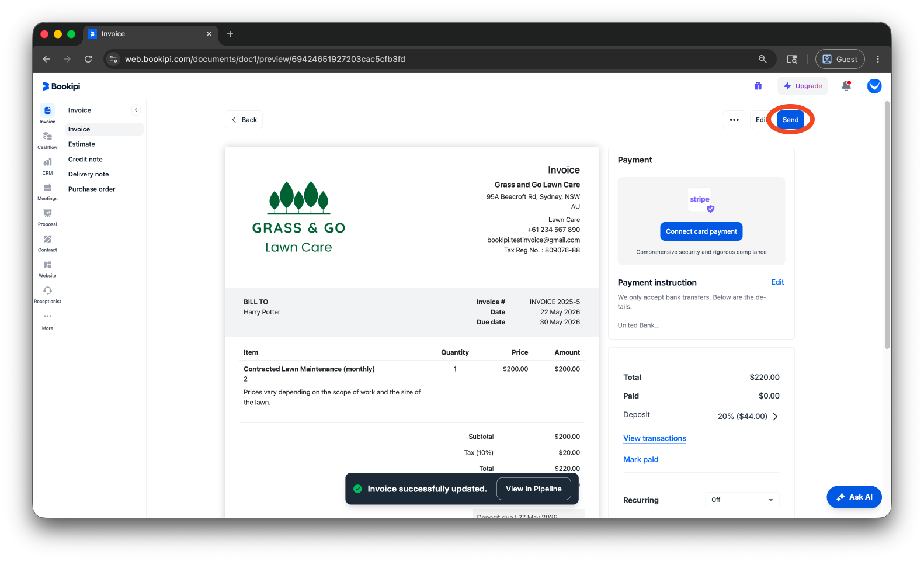The image size is (924, 561).
Task: Click 'bookipi.testinvoice@gmail.com' email text
Action: point(533,240)
